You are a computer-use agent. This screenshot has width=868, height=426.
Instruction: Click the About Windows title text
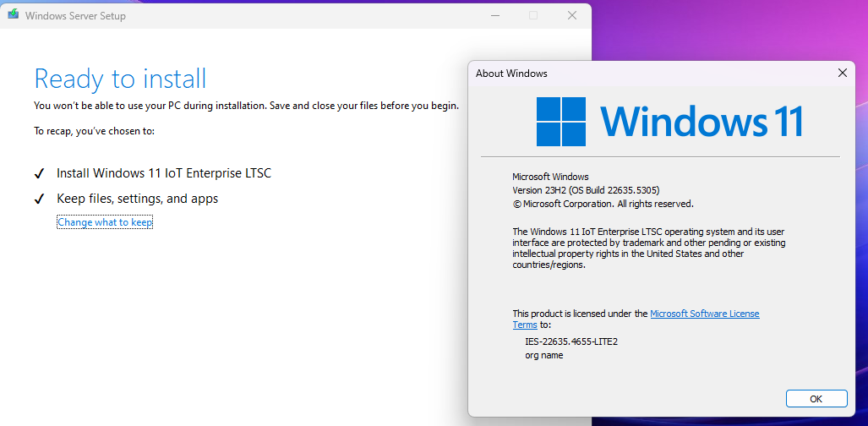[511, 74]
